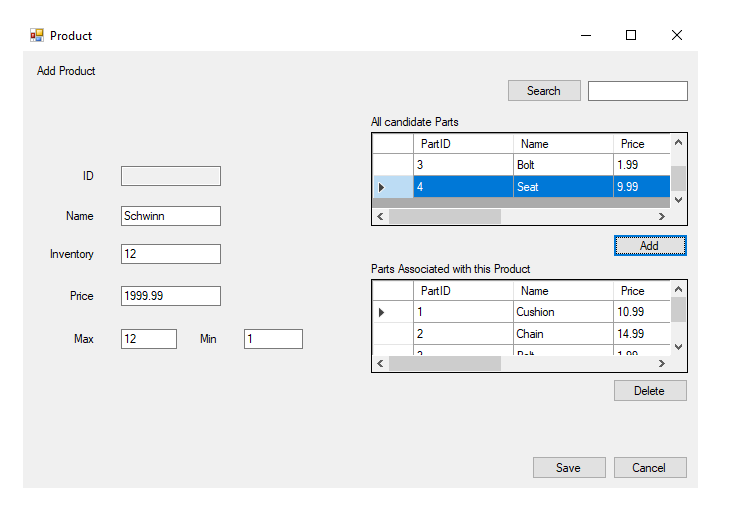Click Price header in associated parts grid
This screenshot has height=521, width=731.
point(641,291)
